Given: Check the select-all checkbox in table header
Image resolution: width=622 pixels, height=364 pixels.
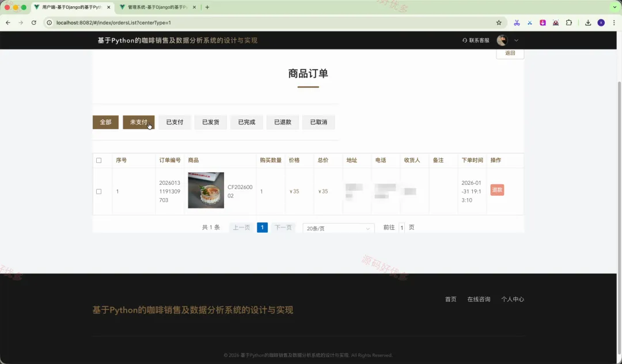Looking at the screenshot, I should [99, 160].
